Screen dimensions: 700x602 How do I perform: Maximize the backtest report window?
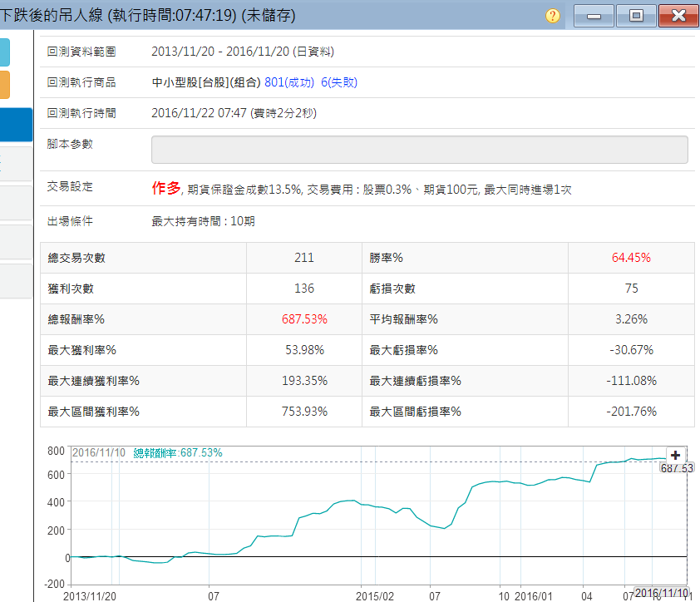pos(636,16)
